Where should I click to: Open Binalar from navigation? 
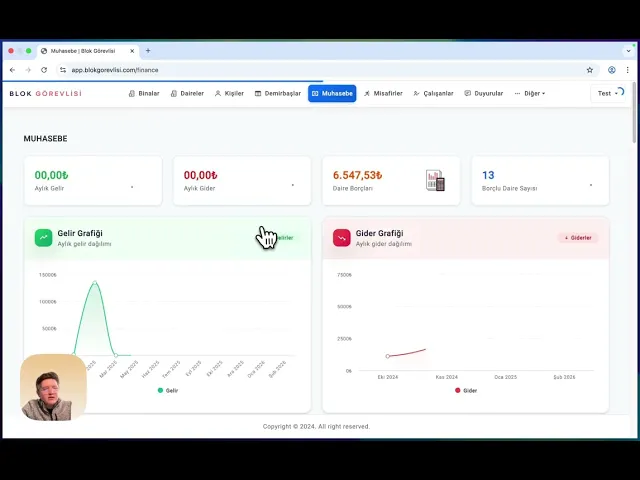pos(144,93)
